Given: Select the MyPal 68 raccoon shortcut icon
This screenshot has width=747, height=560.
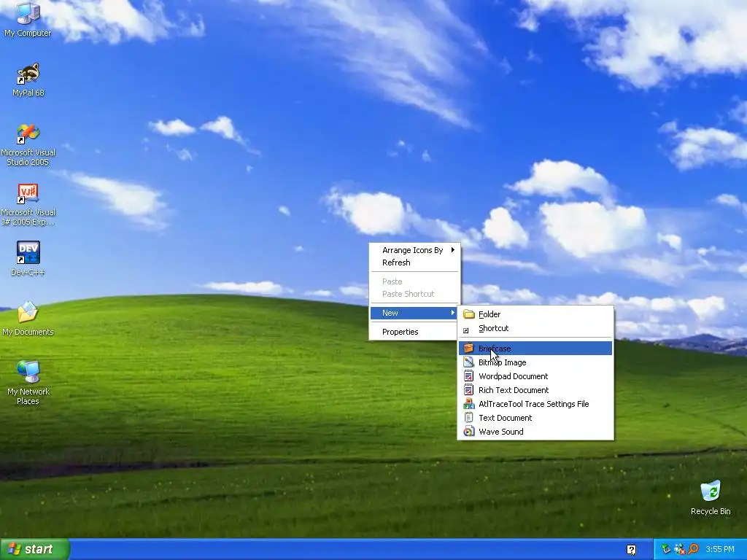Looking at the screenshot, I should pos(28,74).
